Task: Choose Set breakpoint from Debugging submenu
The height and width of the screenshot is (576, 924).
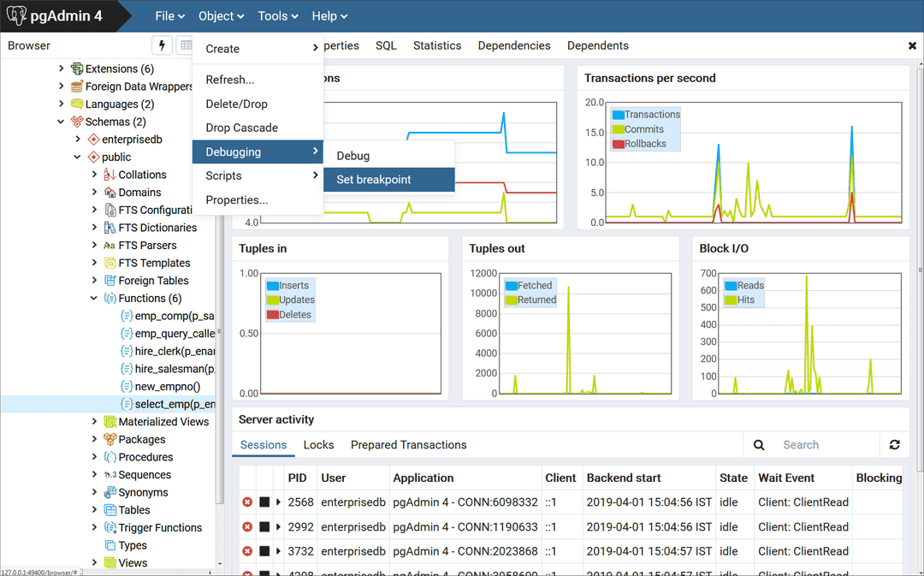Action: (x=374, y=180)
